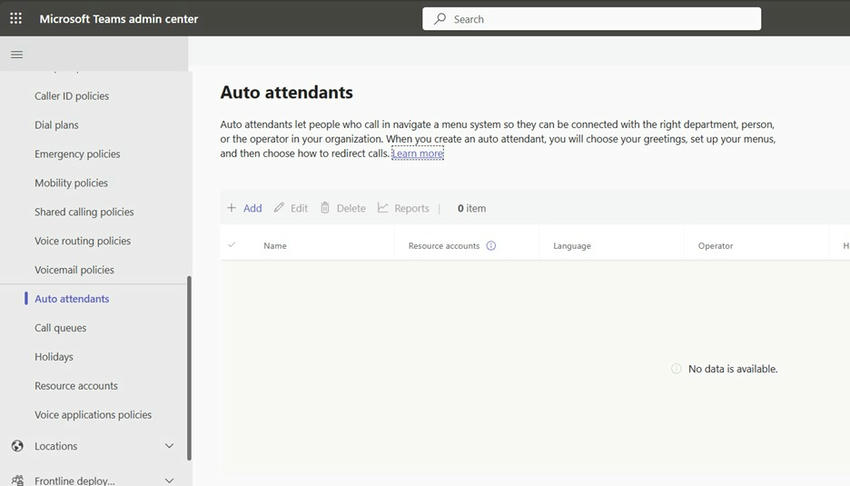Click the trash can Delete icon
Viewport: 850px width, 486px height.
click(x=325, y=208)
